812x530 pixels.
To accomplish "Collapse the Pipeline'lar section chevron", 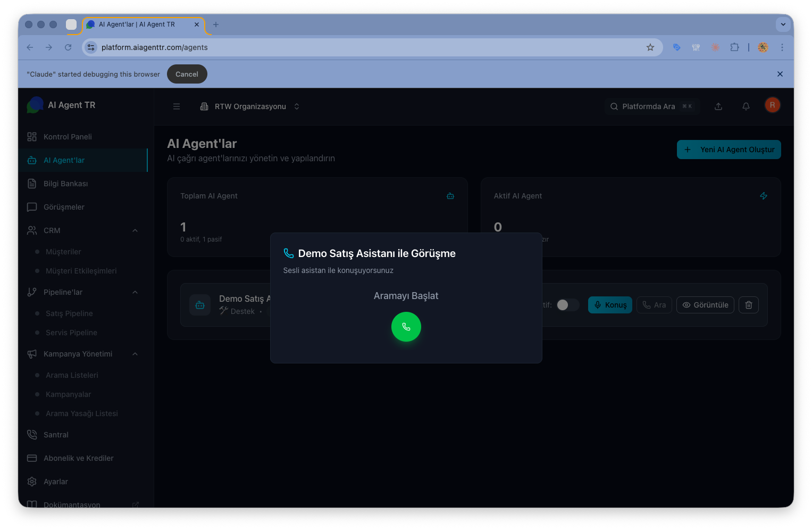I will coord(135,292).
